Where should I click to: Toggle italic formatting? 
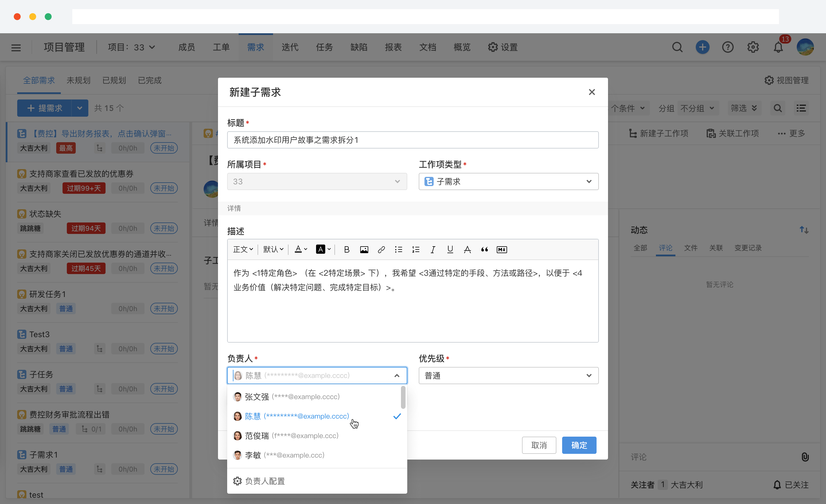click(433, 249)
